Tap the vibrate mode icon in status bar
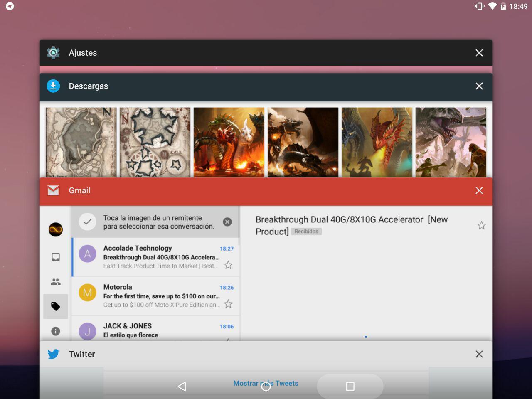The height and width of the screenshot is (399, 532). coord(480,6)
